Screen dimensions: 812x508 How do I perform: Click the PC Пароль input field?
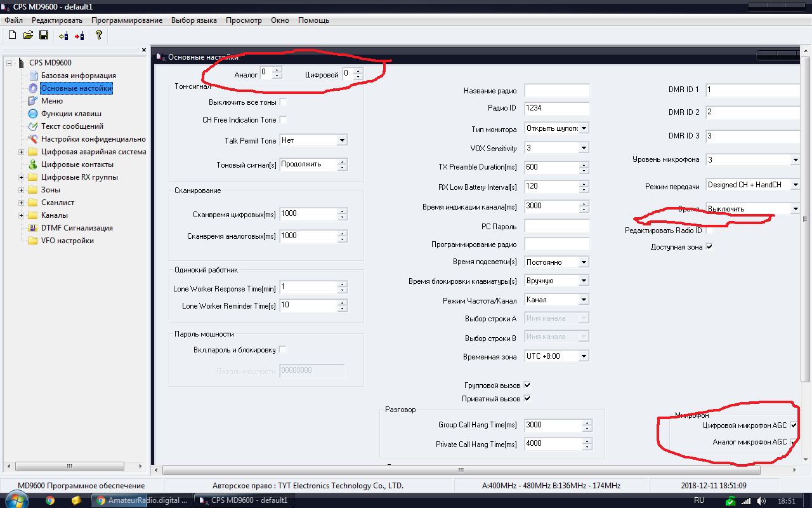(x=557, y=226)
